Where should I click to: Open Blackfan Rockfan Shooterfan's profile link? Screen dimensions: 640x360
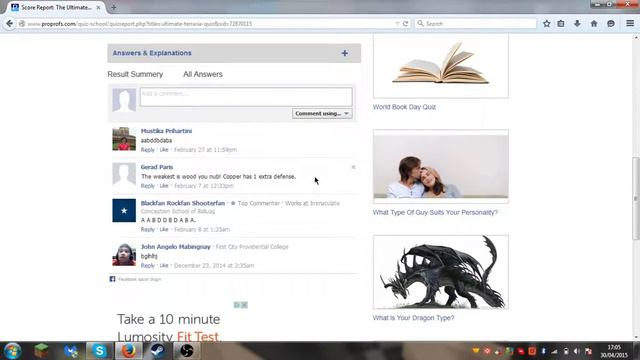coord(183,203)
